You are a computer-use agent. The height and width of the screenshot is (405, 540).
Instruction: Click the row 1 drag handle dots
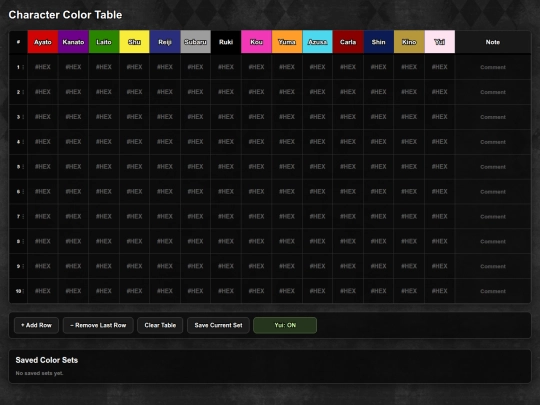(23, 67)
